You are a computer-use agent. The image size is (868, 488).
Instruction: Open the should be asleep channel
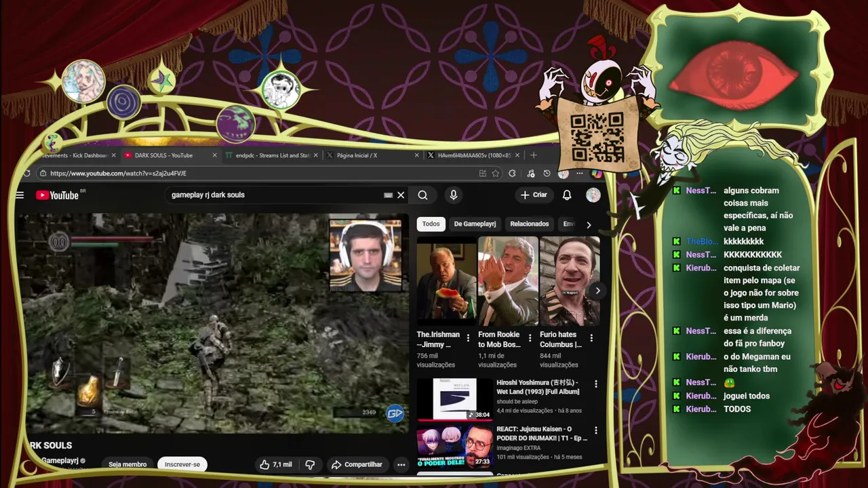click(517, 402)
